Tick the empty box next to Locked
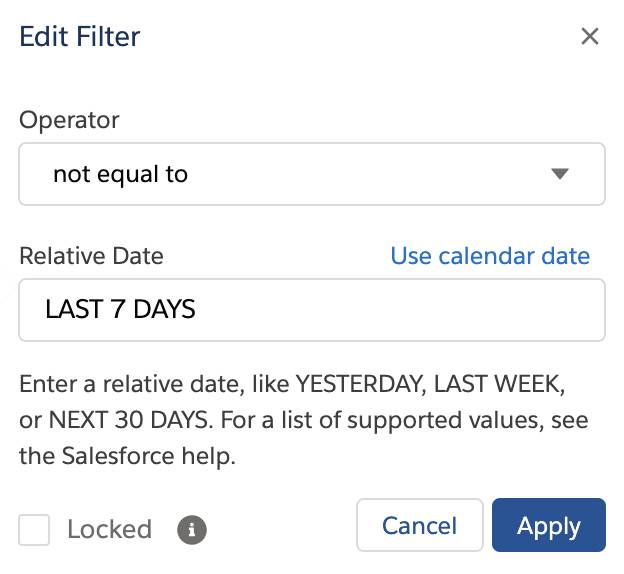 tap(34, 530)
